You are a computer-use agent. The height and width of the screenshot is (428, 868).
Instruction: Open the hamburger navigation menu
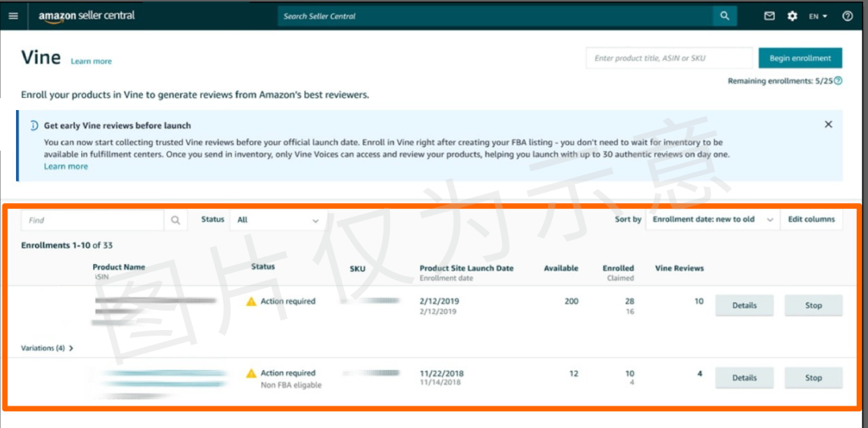click(13, 16)
